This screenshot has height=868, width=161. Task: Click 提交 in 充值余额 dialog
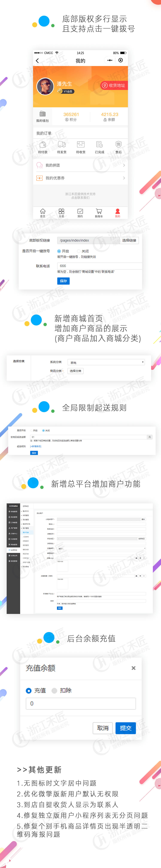(126, 728)
